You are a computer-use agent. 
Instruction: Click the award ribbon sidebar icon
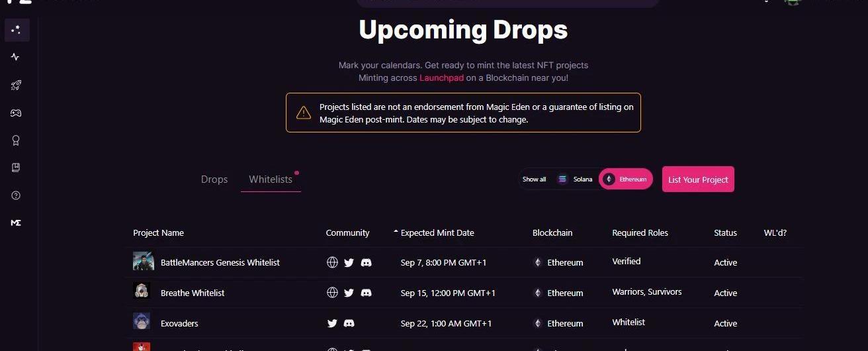click(x=16, y=140)
